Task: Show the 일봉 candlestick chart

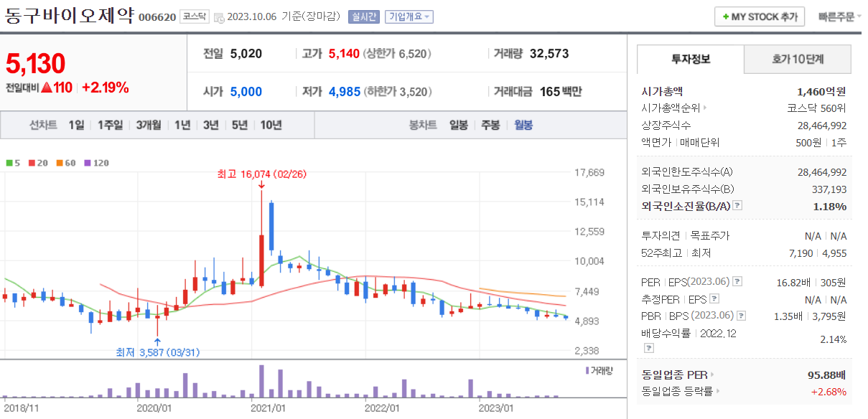Action: coord(459,125)
